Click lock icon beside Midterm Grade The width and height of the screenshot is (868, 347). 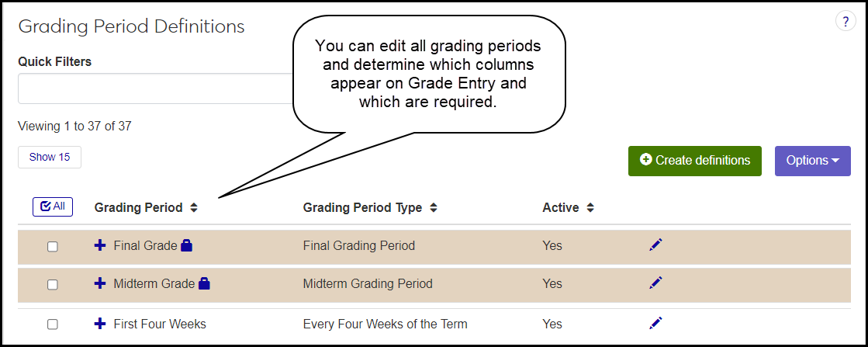click(x=204, y=284)
